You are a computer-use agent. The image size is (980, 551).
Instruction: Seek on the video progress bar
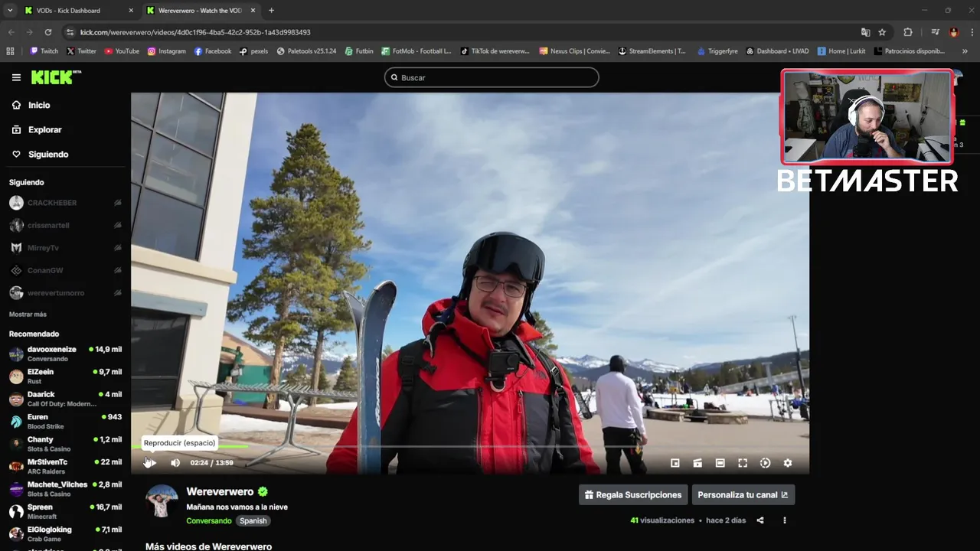pyautogui.click(x=470, y=446)
